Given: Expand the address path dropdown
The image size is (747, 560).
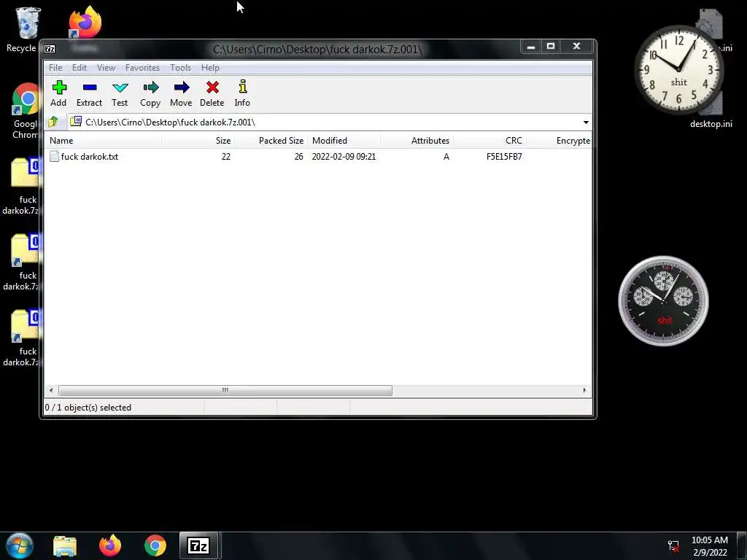Looking at the screenshot, I should coord(586,122).
